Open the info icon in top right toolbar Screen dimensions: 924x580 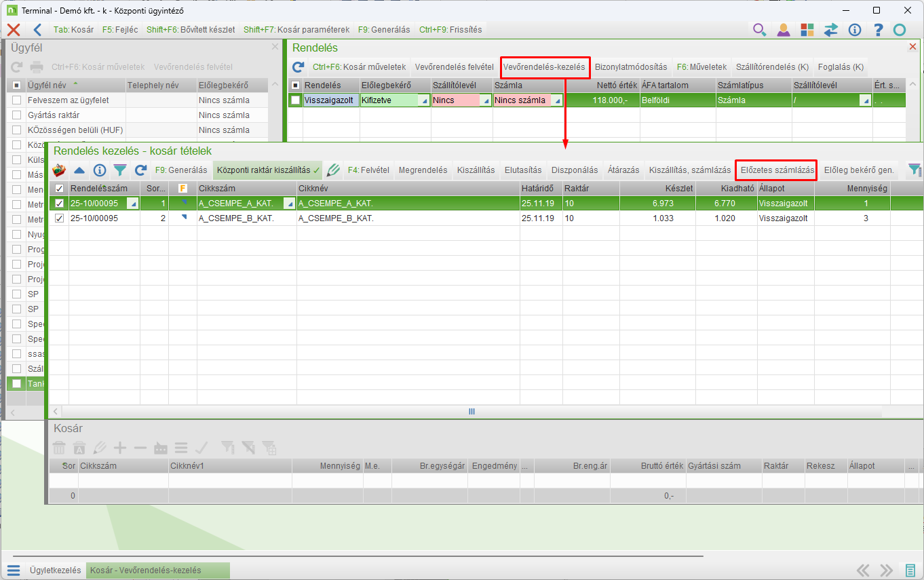pos(855,30)
